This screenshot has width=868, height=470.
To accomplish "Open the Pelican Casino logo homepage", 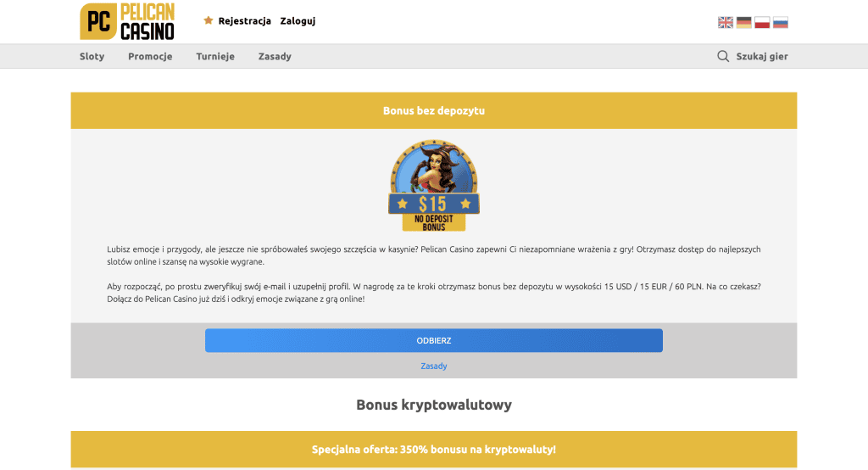I will point(127,21).
